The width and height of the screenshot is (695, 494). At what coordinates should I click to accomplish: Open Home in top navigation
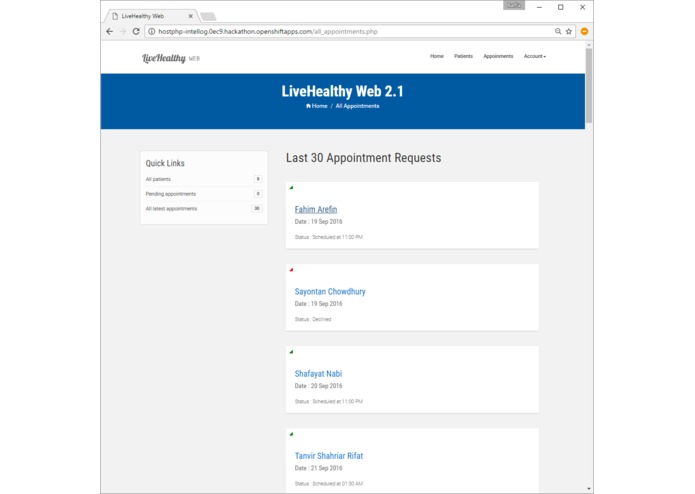[437, 56]
